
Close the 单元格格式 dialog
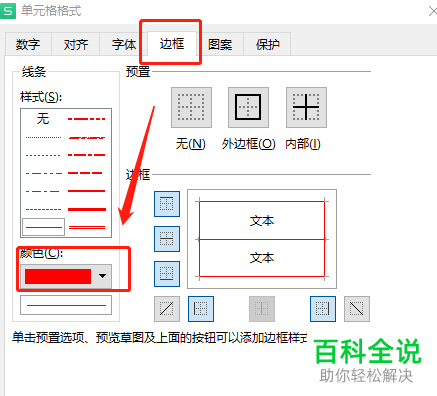(432, 11)
